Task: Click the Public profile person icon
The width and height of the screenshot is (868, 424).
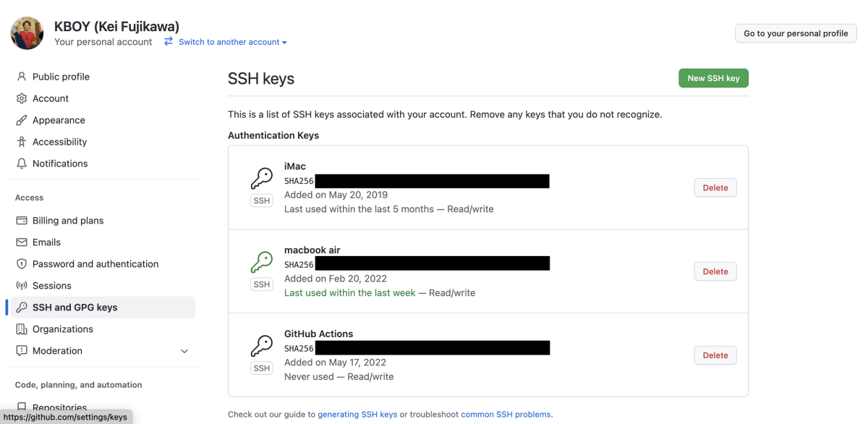Action: coord(22,77)
